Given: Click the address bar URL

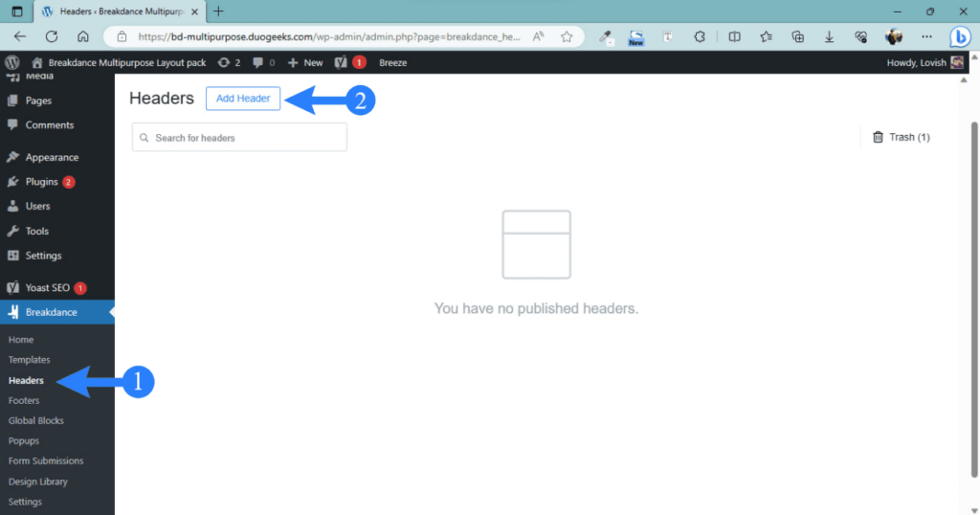Looking at the screenshot, I should point(329,37).
